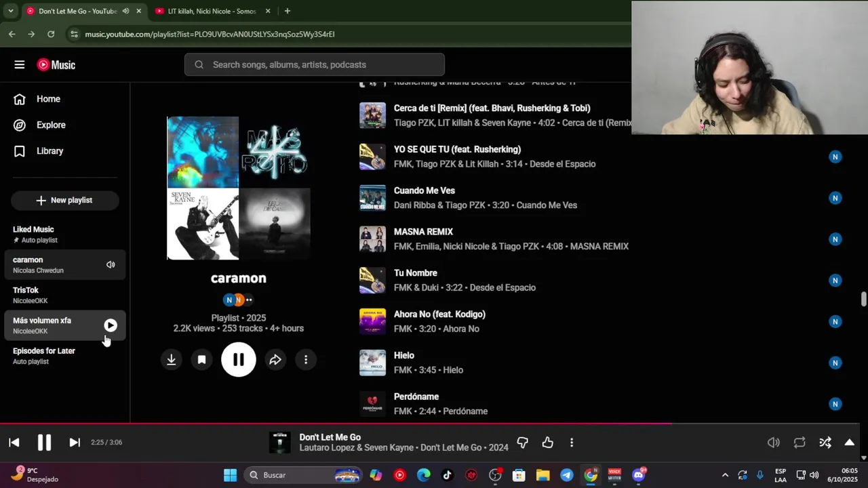This screenshot has height=488, width=868.
Task: Open File Explorer from taskbar
Action: (x=543, y=475)
